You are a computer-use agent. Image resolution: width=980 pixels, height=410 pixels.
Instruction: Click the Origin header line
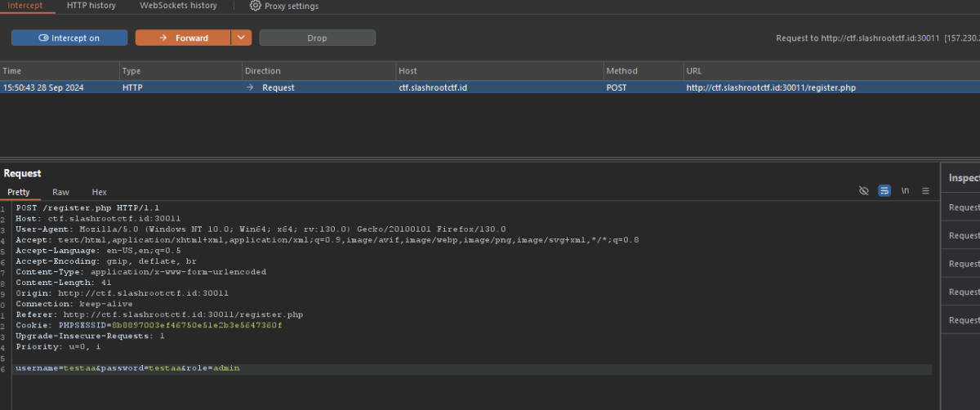[x=122, y=293]
